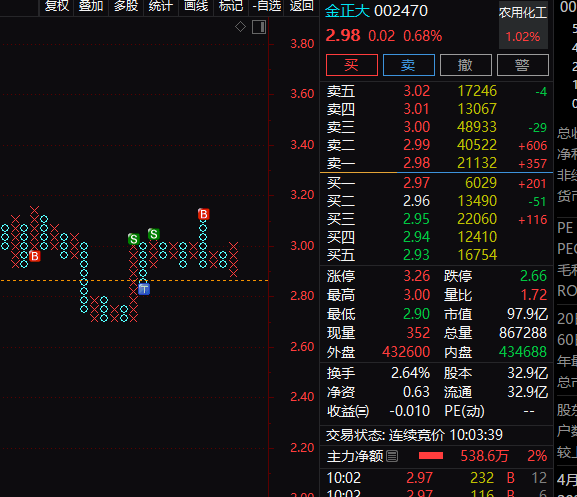Viewport: 577px width, 497px height.
Task: Open the 农用化工 sector box
Action: (523, 25)
